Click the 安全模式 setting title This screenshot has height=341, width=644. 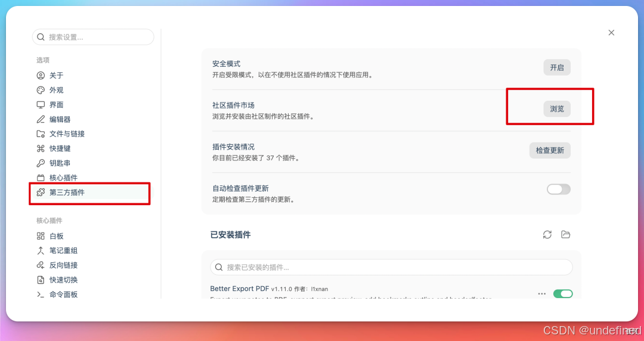[227, 64]
